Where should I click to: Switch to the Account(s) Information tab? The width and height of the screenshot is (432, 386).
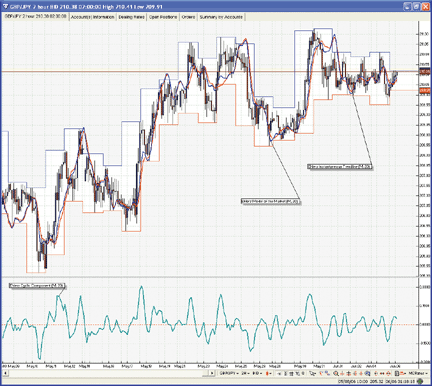coord(92,17)
